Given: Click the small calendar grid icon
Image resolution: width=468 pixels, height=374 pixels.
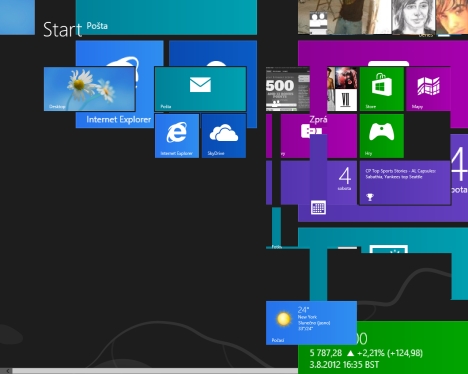Looking at the screenshot, I should click(318, 208).
